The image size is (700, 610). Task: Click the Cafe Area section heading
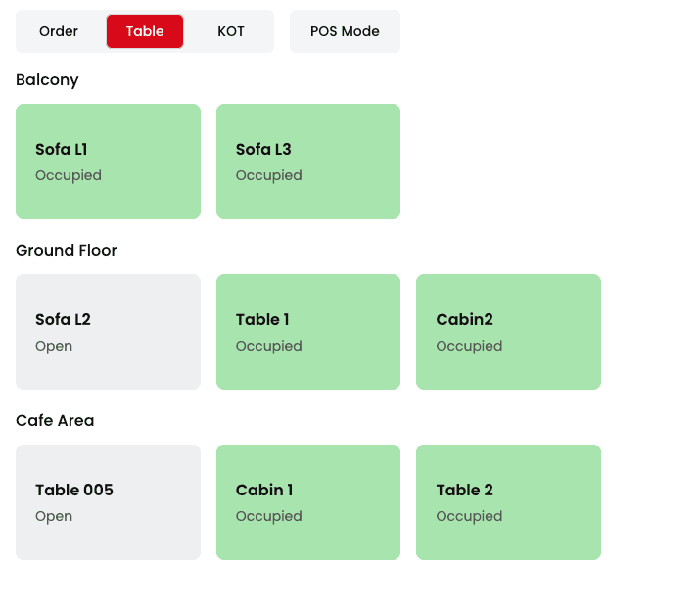click(x=55, y=421)
